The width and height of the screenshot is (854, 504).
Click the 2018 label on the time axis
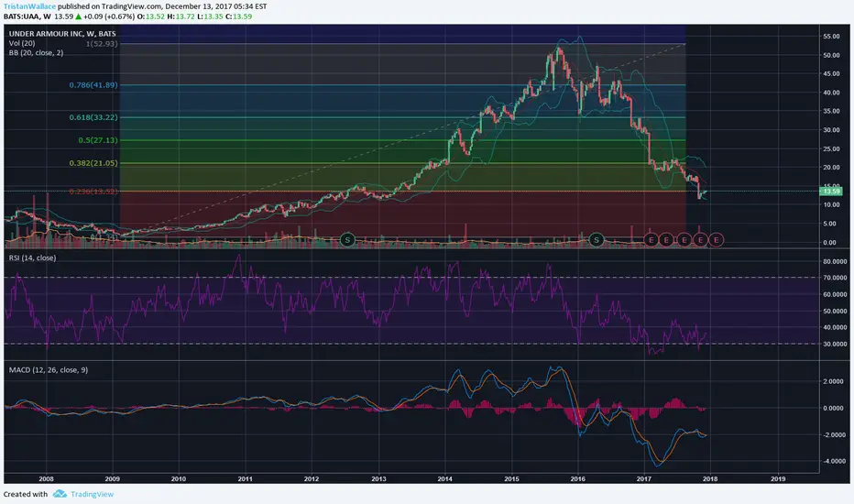710,479
